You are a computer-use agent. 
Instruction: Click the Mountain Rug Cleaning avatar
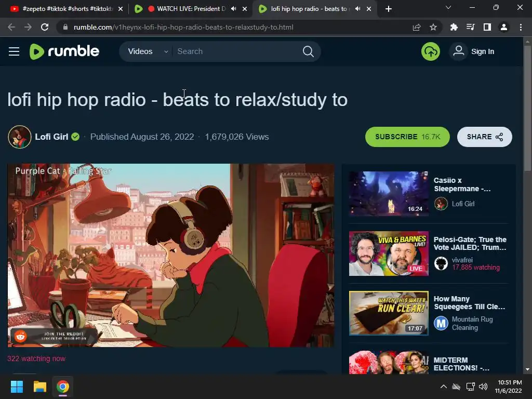click(x=441, y=323)
